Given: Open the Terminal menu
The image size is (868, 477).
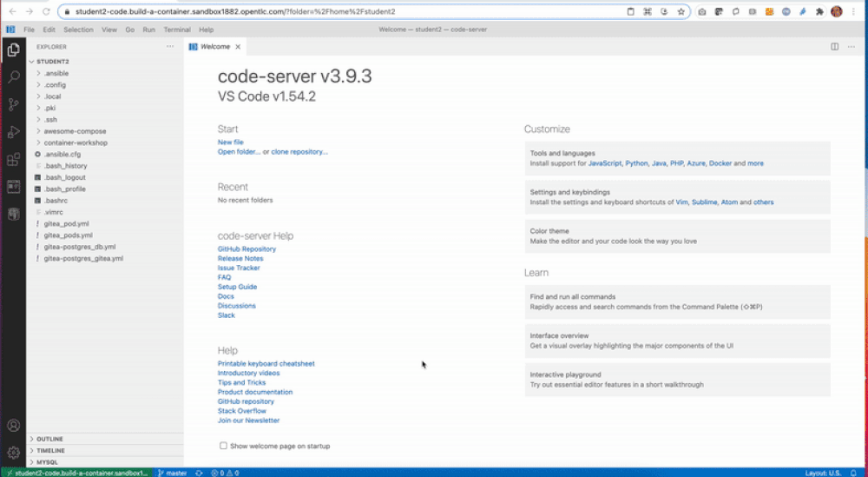Looking at the screenshot, I should 177,30.
